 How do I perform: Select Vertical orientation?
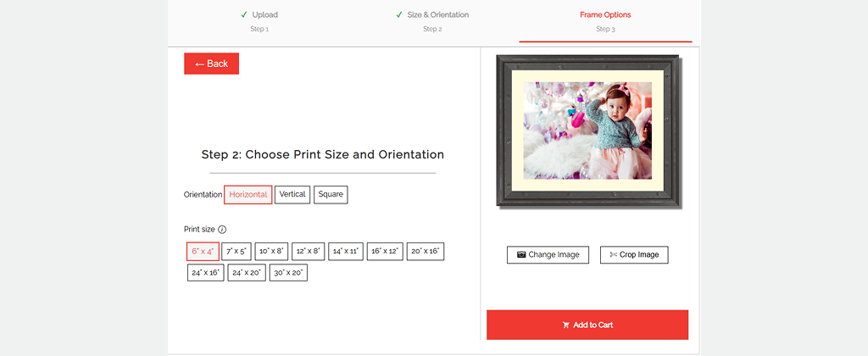pos(292,195)
